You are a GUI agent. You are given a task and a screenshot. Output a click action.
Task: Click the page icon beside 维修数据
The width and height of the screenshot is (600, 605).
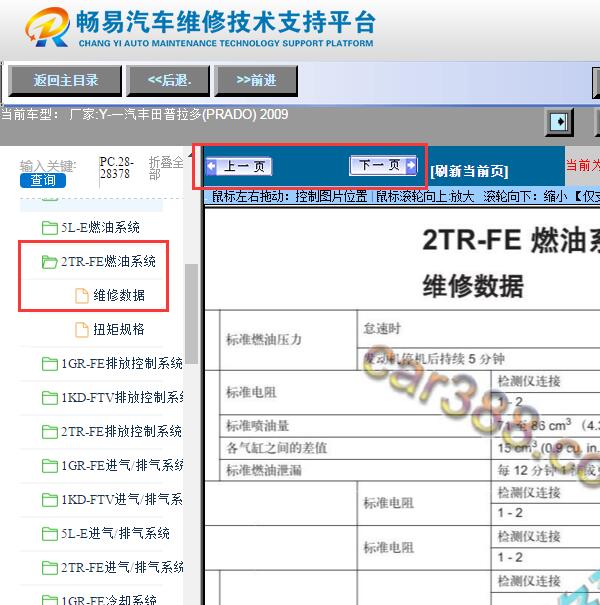click(81, 296)
